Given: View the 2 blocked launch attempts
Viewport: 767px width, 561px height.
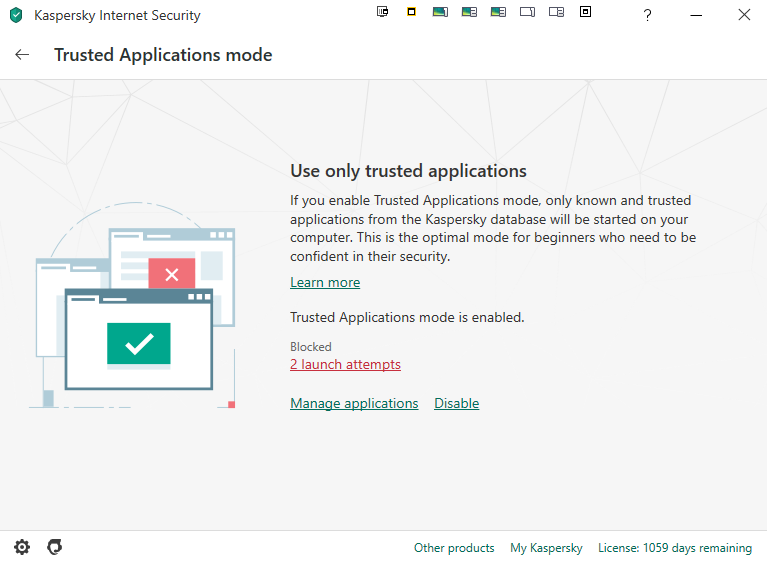Looking at the screenshot, I should click(x=345, y=365).
